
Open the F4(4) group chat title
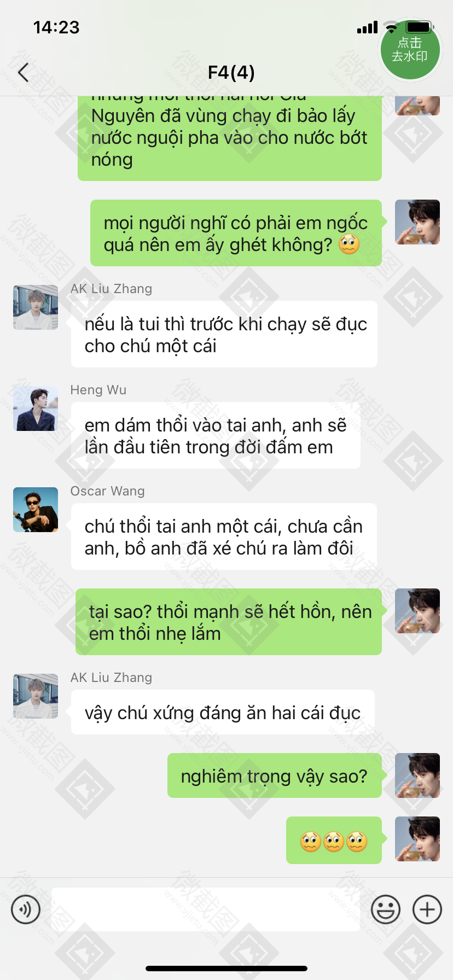pos(231,72)
